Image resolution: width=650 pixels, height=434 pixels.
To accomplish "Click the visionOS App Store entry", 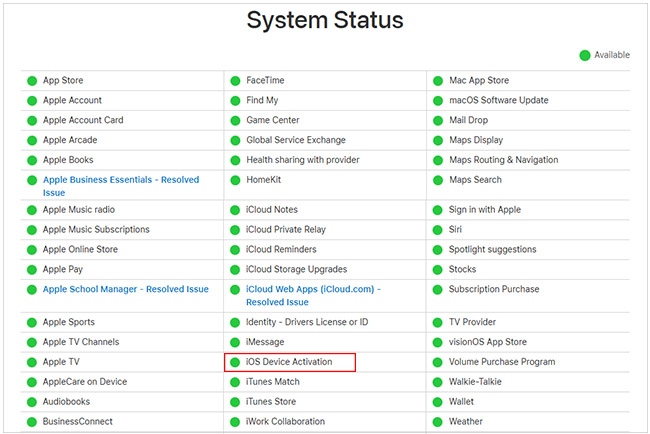I will pyautogui.click(x=488, y=342).
